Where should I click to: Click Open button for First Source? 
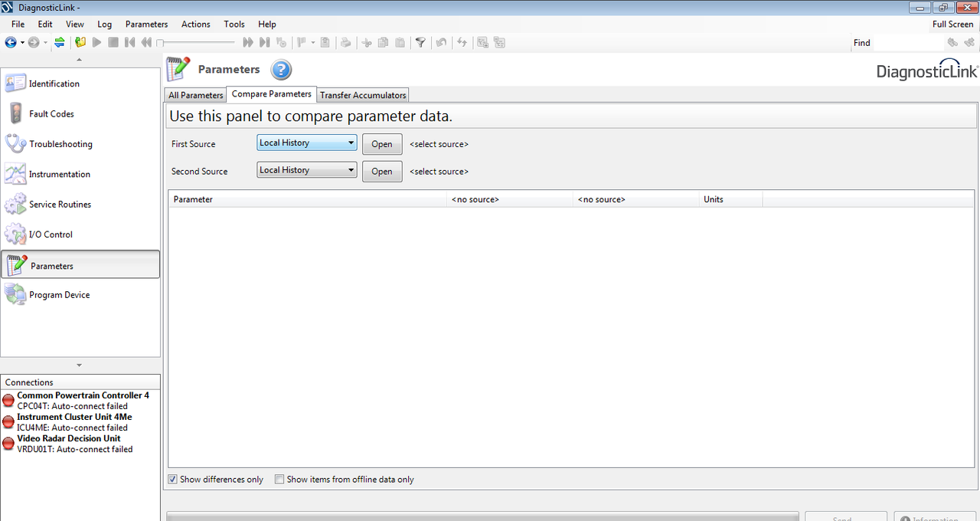click(382, 144)
